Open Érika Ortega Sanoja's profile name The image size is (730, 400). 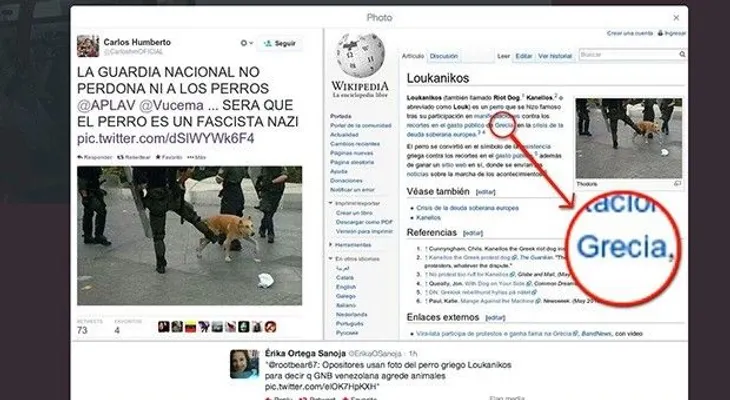[x=305, y=353]
